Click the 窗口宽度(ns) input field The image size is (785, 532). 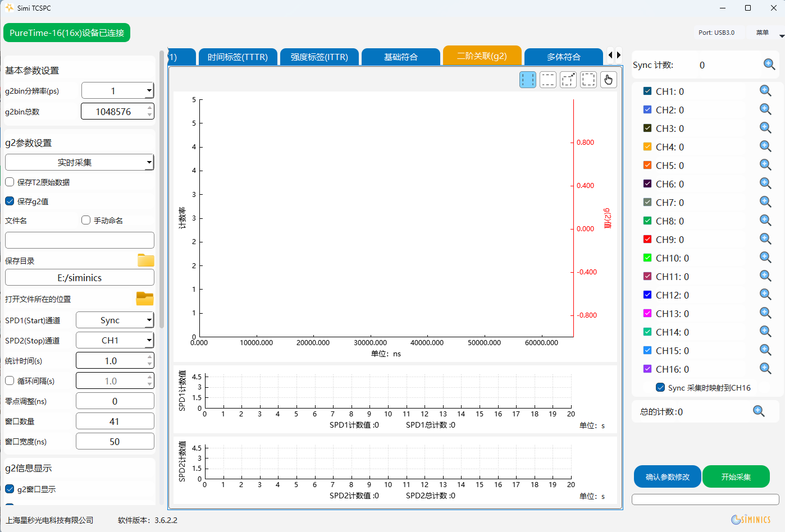(115, 442)
